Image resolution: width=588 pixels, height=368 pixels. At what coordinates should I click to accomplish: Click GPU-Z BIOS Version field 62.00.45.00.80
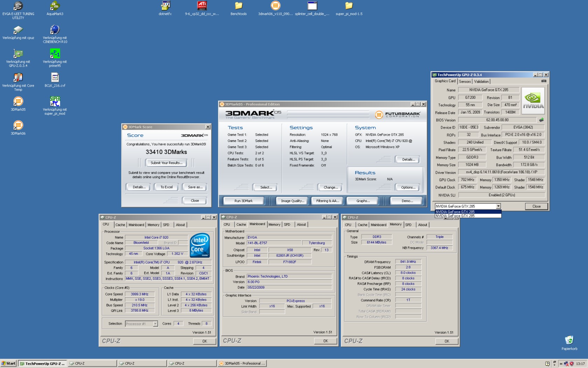498,120
